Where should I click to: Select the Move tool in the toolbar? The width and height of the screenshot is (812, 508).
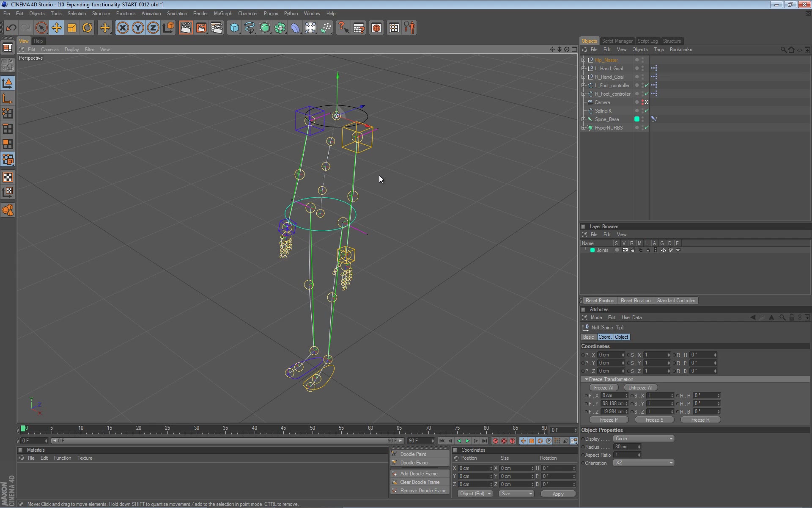tap(56, 28)
